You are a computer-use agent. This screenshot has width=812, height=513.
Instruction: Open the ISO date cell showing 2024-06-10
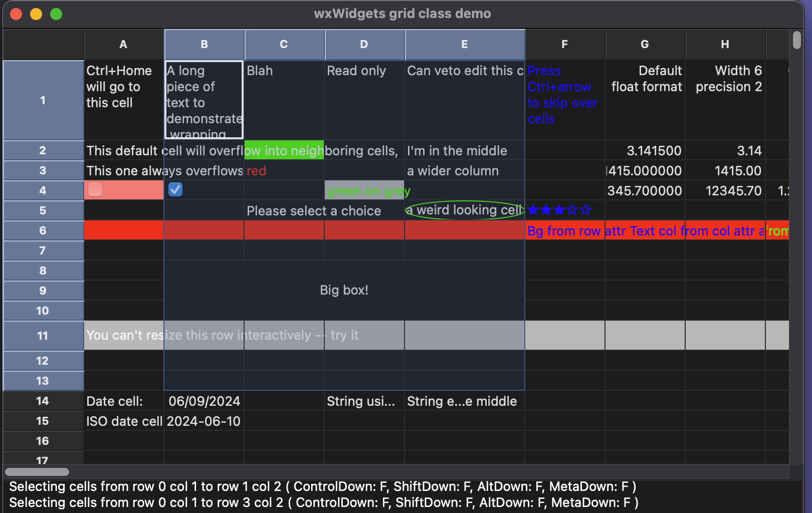[203, 421]
